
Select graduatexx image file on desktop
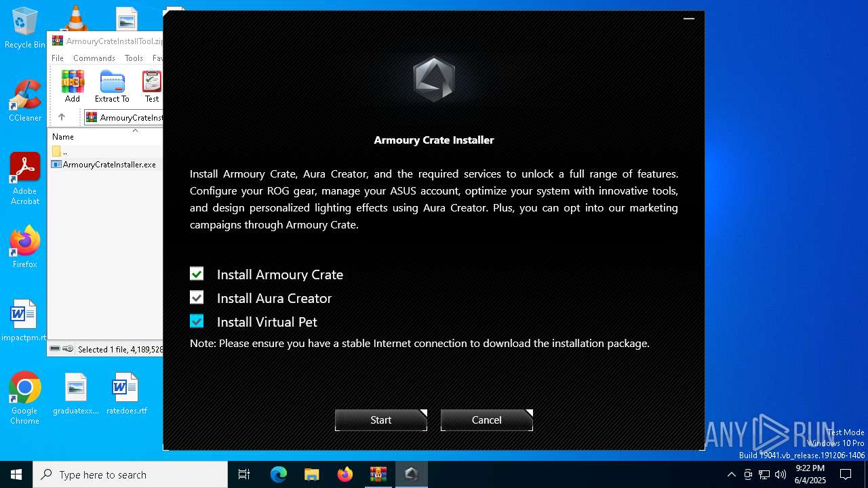click(76, 394)
